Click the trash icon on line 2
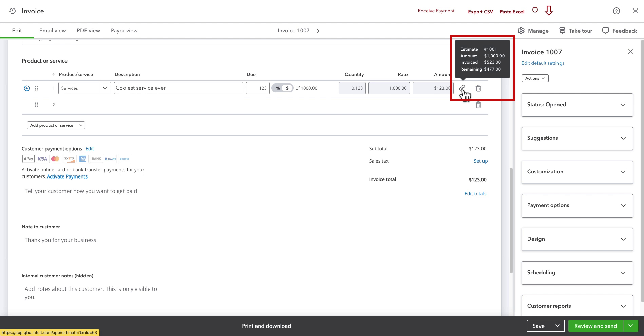The height and width of the screenshot is (336, 644). pyautogui.click(x=478, y=105)
